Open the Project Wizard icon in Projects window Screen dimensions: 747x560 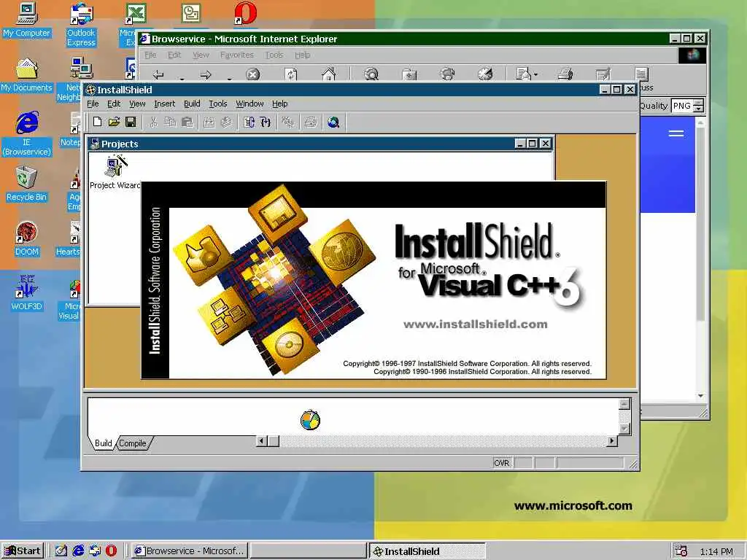[115, 172]
